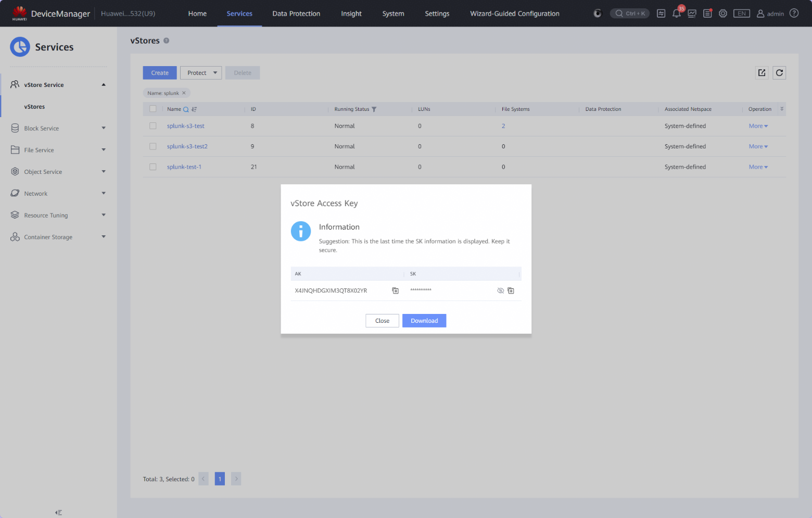
Task: Open Wizard-Guided Configuration tab
Action: point(515,14)
